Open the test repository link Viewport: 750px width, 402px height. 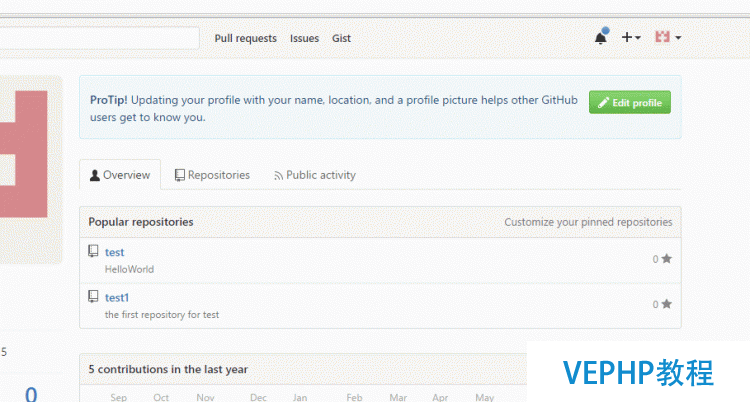coord(114,252)
